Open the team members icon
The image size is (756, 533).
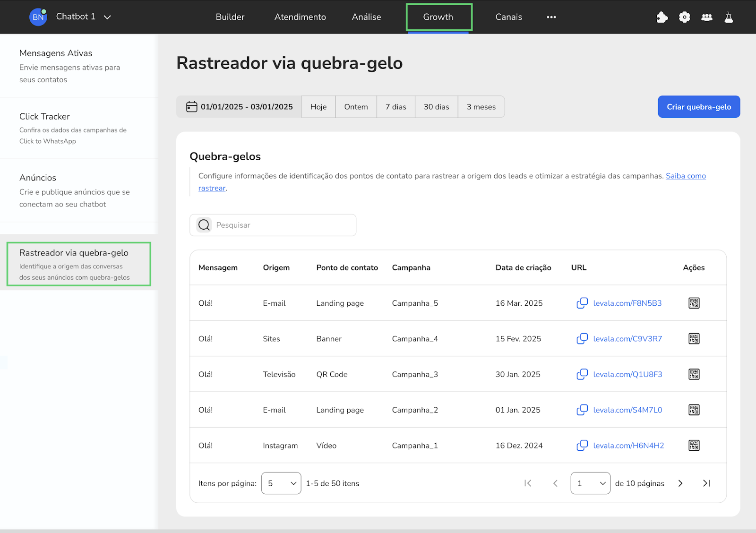707,17
